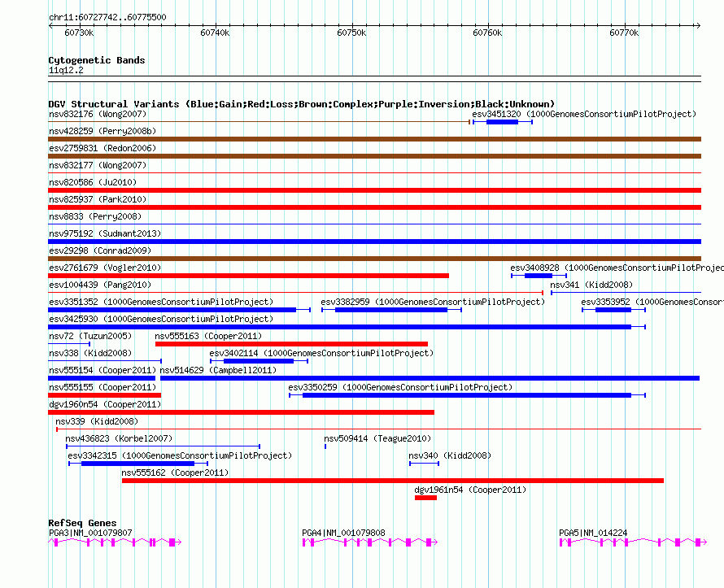Click nsv825937 (Park2010) label
724x588 pixels.
click(x=98, y=199)
